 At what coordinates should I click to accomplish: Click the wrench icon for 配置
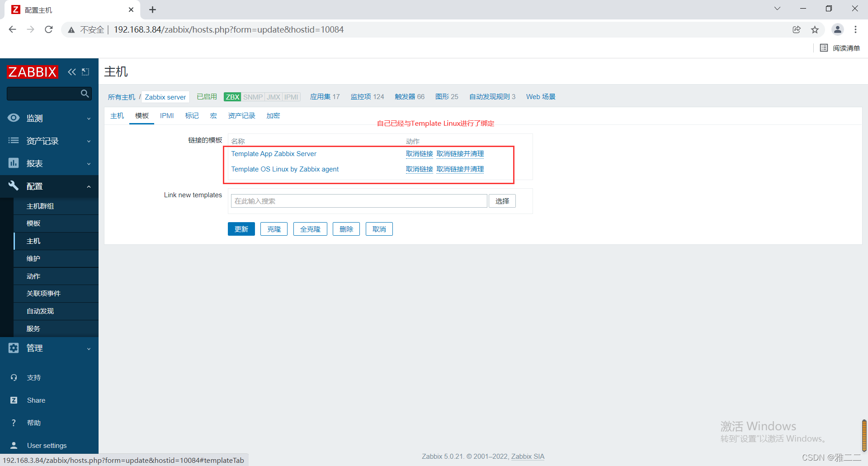14,185
